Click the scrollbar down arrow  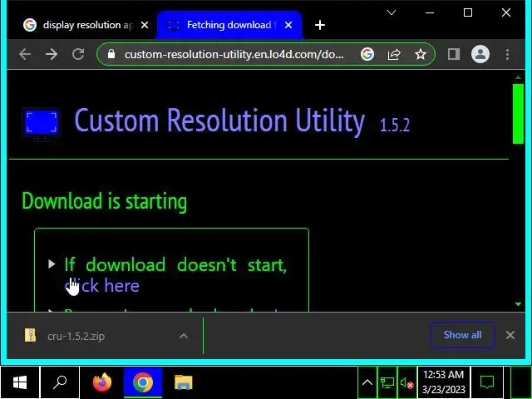(518, 304)
